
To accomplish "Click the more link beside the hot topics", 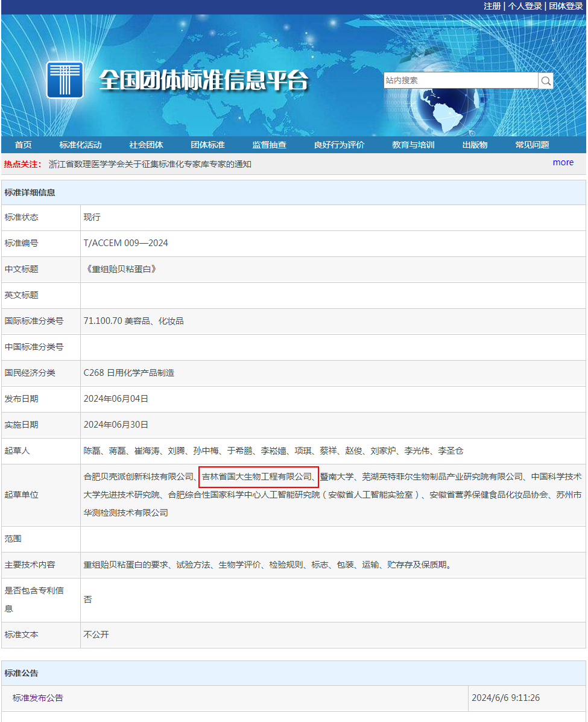I will point(563,162).
